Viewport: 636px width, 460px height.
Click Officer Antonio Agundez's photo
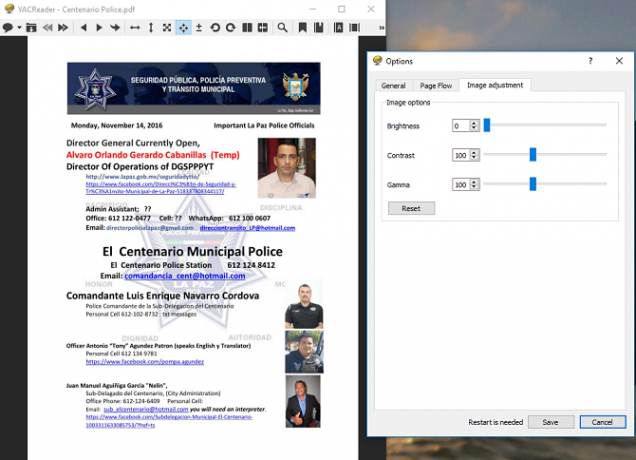(x=304, y=352)
